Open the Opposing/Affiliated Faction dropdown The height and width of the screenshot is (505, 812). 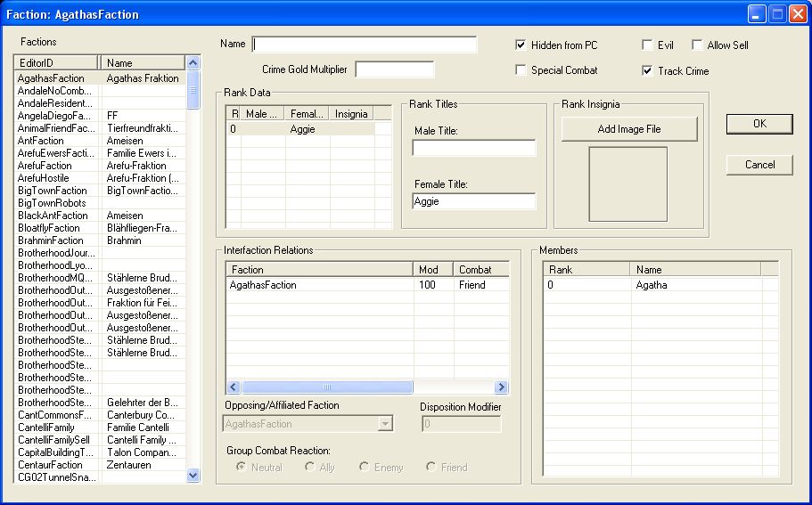coord(385,424)
